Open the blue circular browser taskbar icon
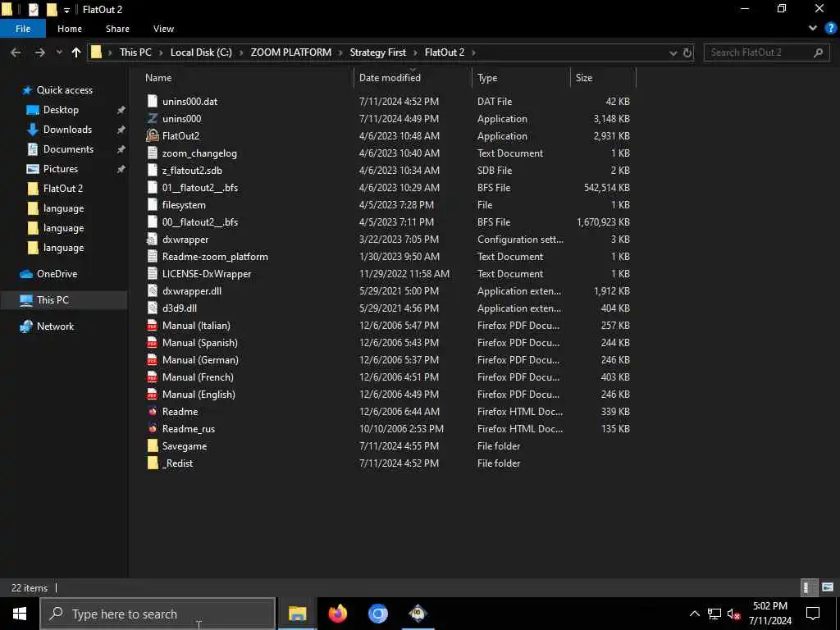The width and height of the screenshot is (840, 630). [377, 614]
